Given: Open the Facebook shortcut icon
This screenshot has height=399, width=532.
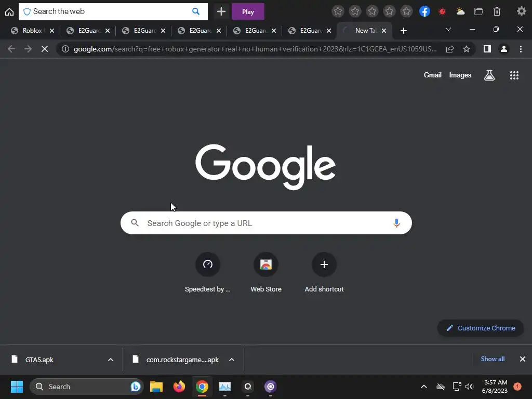Looking at the screenshot, I should [424, 11].
